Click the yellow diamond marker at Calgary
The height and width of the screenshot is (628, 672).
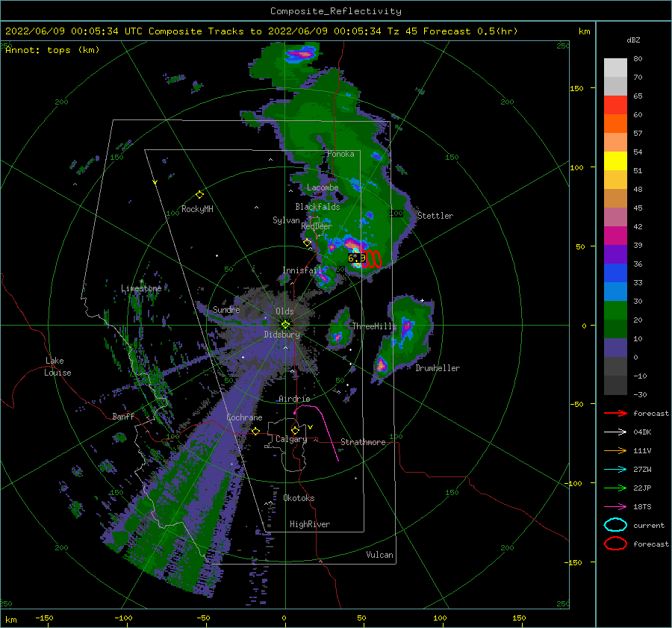(x=295, y=430)
